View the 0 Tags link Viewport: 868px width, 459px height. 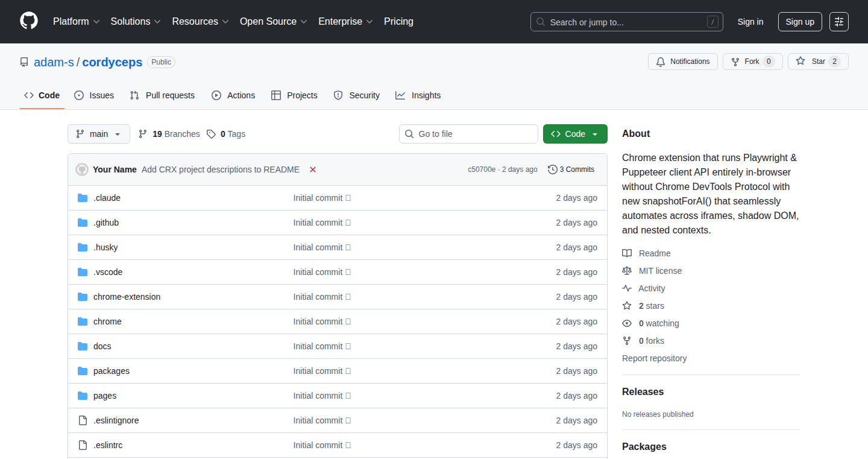click(226, 134)
